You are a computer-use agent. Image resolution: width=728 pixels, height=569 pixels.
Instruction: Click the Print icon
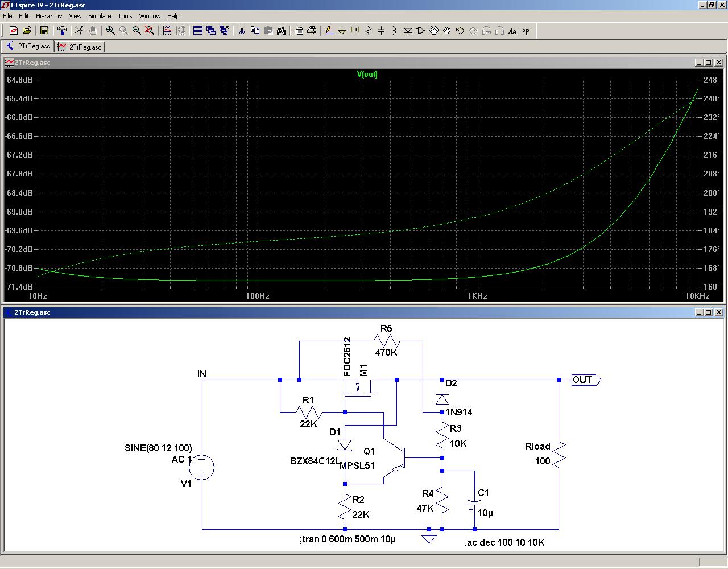click(312, 31)
